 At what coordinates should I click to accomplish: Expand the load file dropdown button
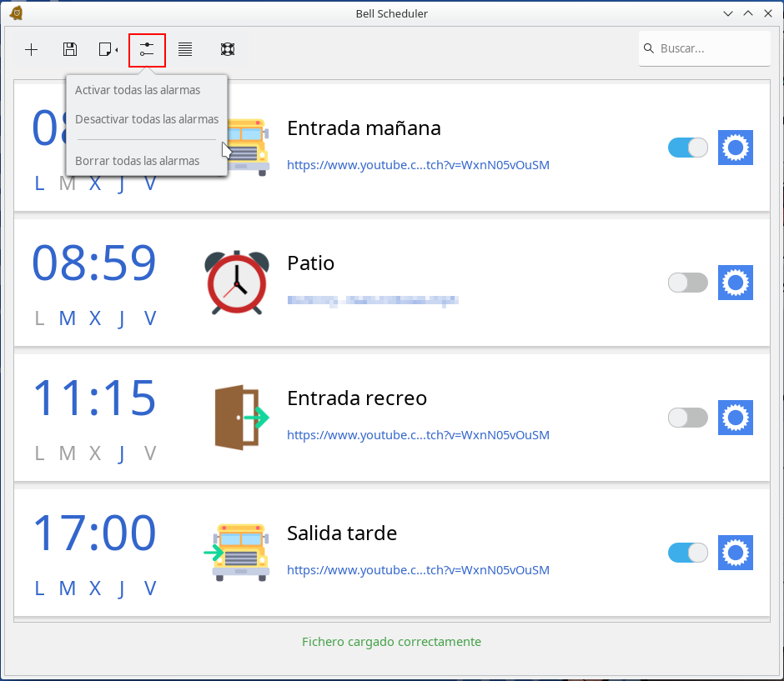[108, 50]
